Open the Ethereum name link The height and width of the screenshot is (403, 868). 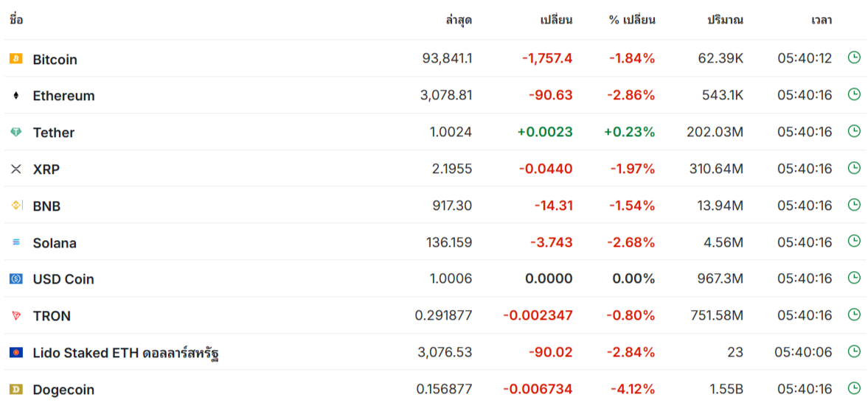[63, 96]
